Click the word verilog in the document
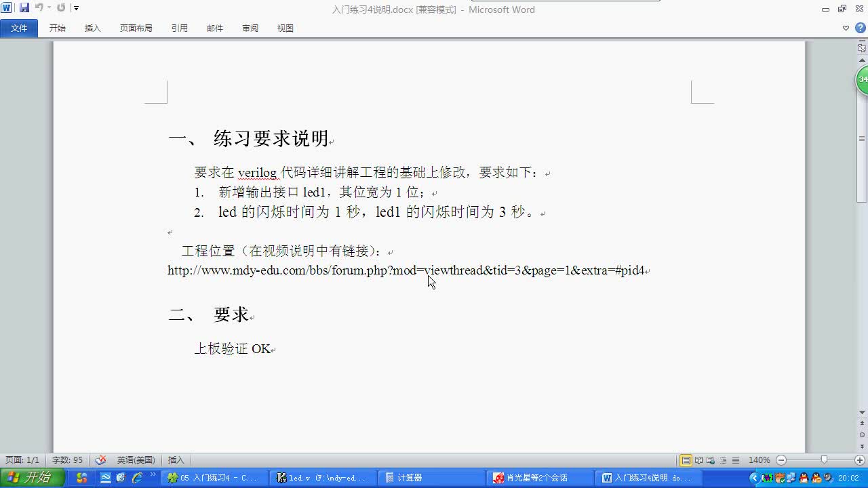This screenshot has width=868, height=488. coord(258,173)
